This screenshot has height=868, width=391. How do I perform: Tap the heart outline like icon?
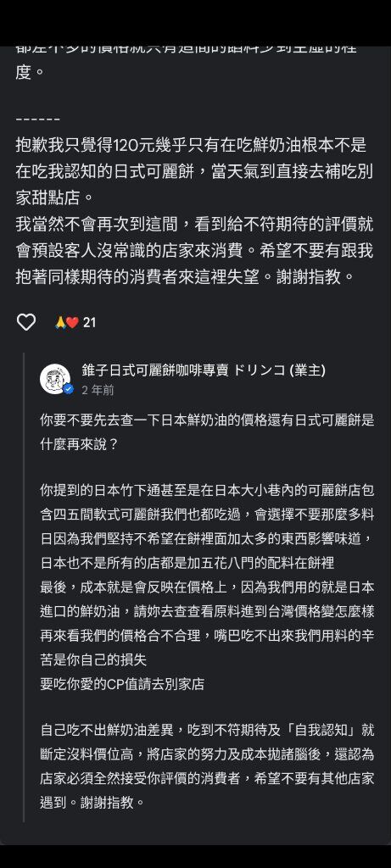click(26, 322)
